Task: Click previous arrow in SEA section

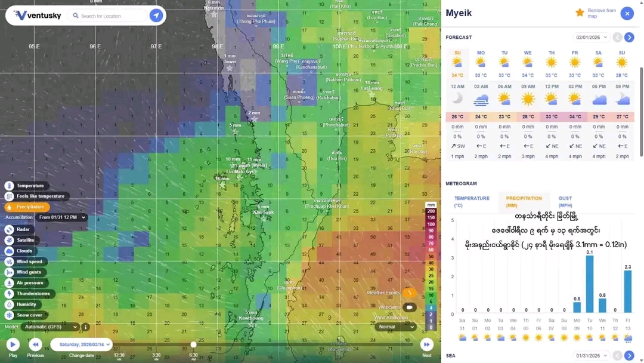Action: coord(617,356)
